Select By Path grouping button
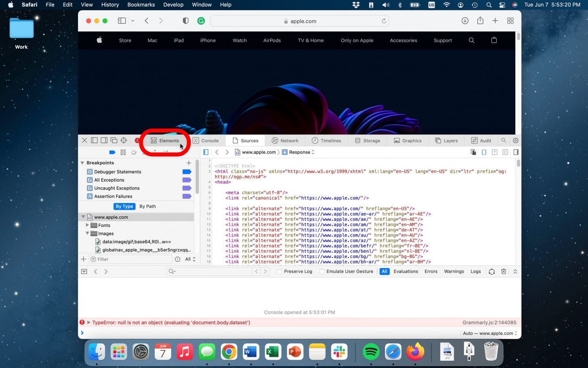The height and width of the screenshot is (368, 588). pos(147,206)
